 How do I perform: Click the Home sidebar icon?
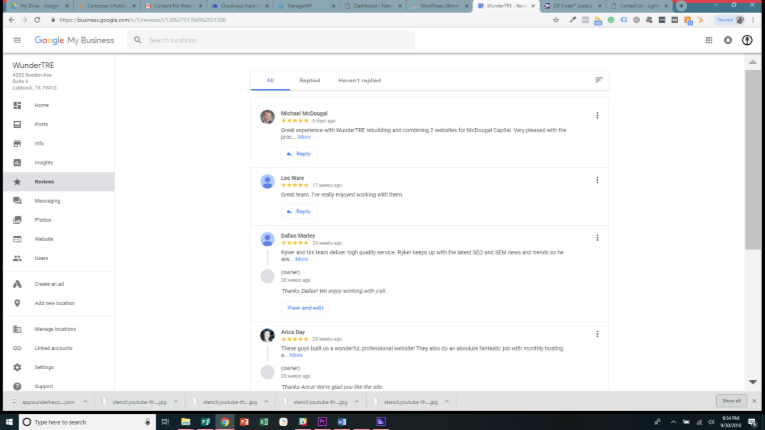[17, 105]
